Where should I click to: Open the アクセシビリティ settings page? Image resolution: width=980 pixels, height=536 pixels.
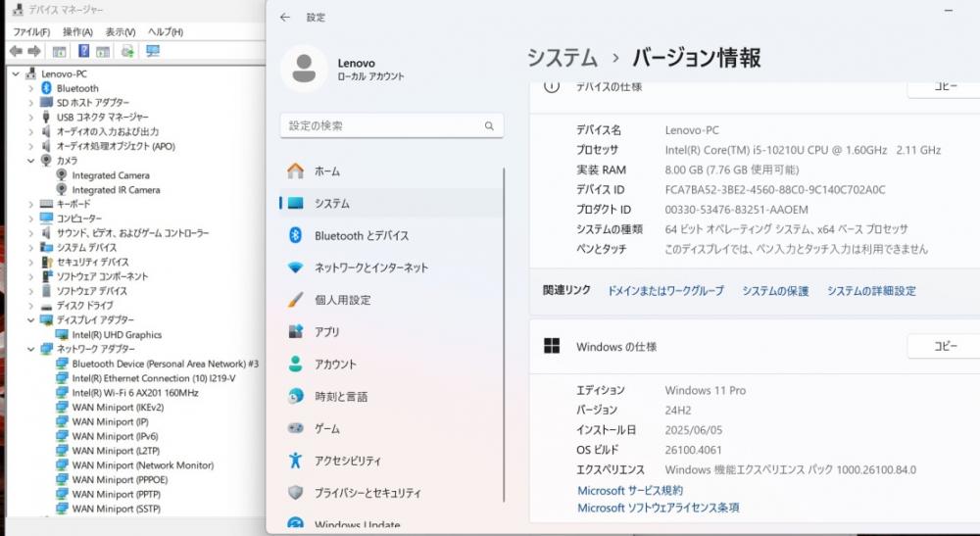(x=347, y=461)
